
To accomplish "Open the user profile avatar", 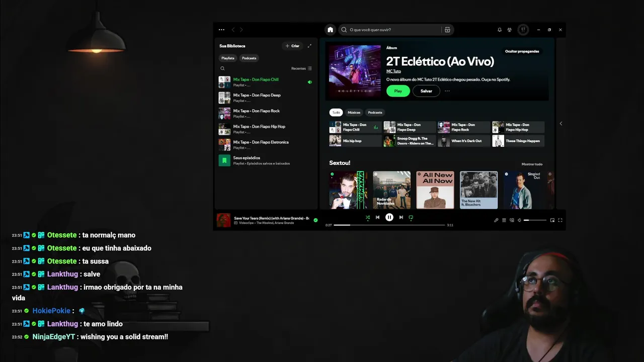I will pos(523,30).
